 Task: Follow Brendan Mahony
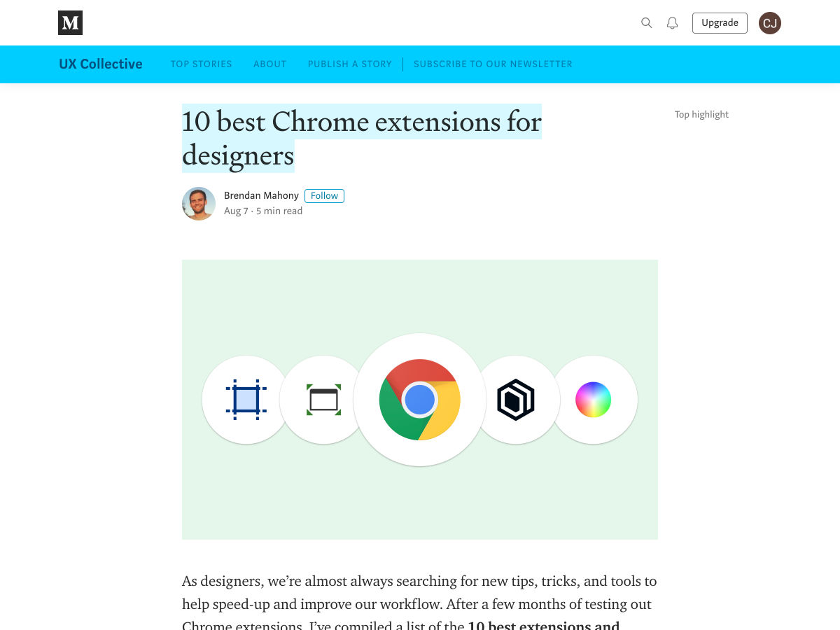[324, 196]
